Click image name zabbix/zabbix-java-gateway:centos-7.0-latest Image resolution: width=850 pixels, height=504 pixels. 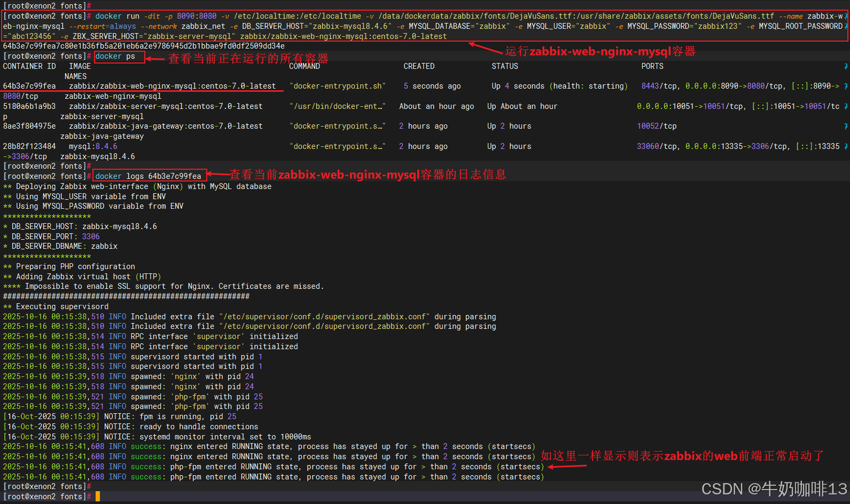tap(166, 126)
